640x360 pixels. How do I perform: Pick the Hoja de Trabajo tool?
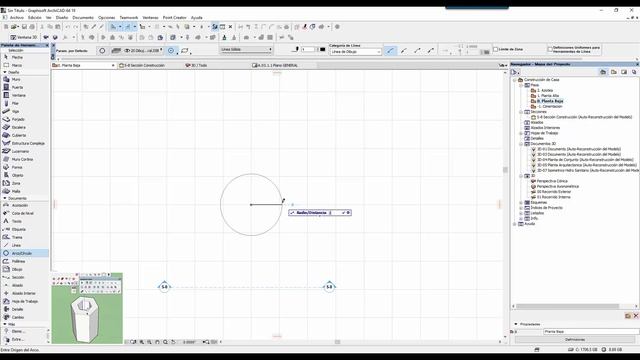(24, 301)
